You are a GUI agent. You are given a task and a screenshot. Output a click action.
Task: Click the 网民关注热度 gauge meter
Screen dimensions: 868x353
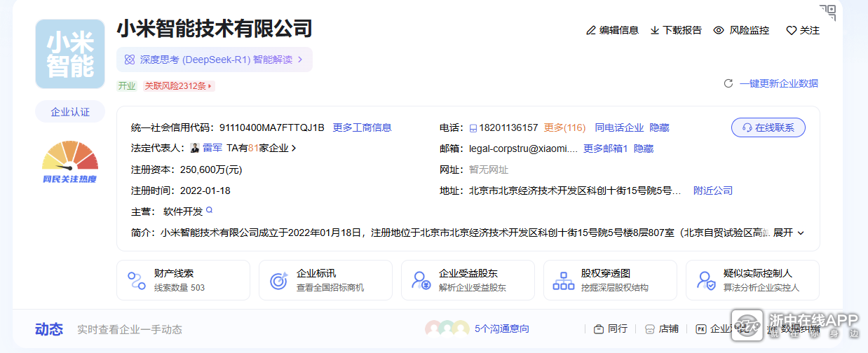pyautogui.click(x=70, y=161)
